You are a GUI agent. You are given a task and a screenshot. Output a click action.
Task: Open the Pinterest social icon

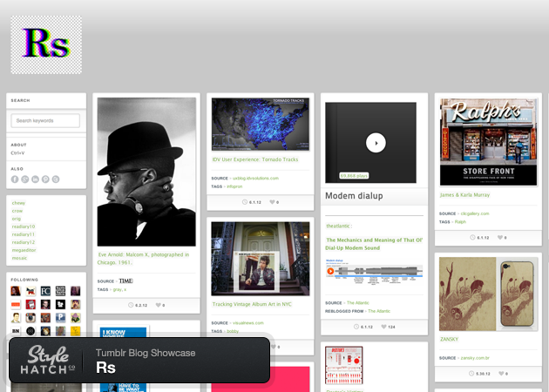tap(46, 179)
